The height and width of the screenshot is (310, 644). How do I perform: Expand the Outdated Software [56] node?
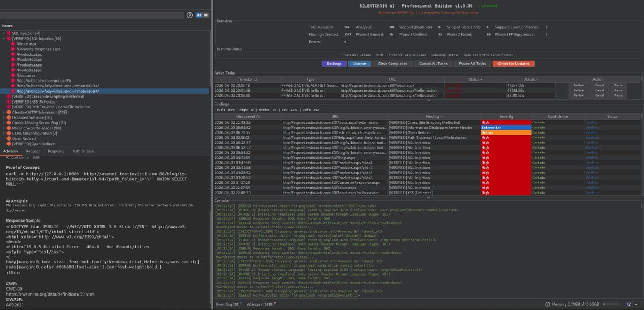tap(4, 117)
